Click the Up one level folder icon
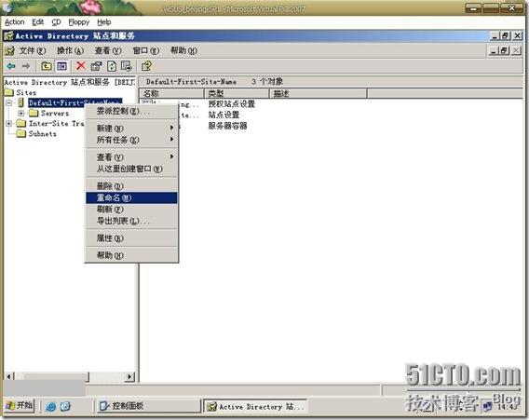The image size is (529, 420). coord(47,66)
